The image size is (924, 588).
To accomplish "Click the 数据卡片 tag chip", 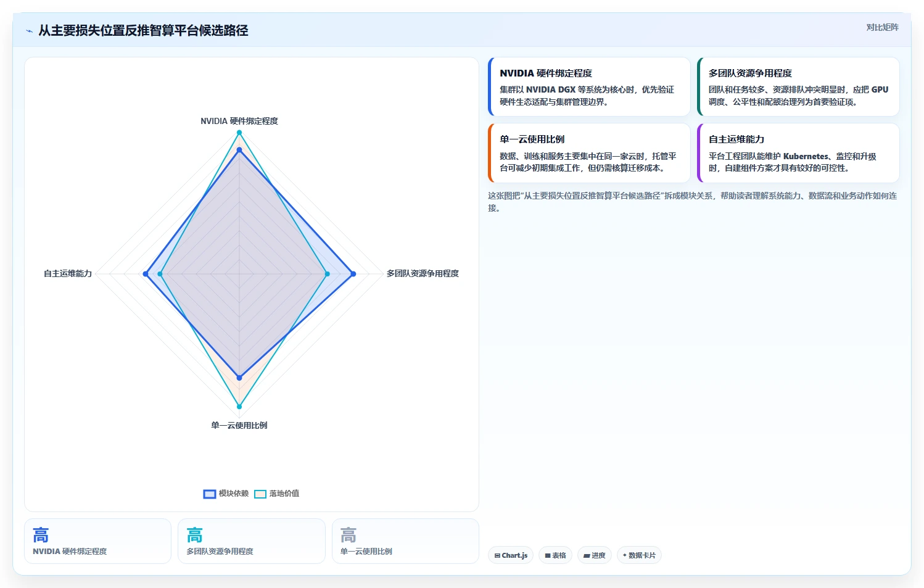I will [639, 555].
